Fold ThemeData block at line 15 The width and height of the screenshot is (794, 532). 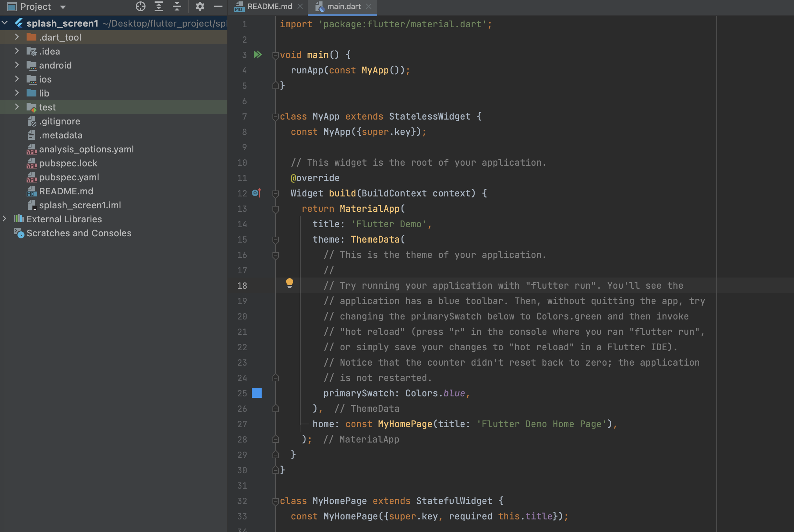point(276,239)
